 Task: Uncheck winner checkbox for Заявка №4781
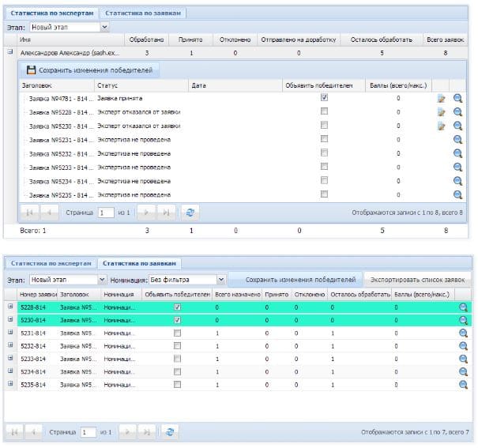click(x=324, y=98)
